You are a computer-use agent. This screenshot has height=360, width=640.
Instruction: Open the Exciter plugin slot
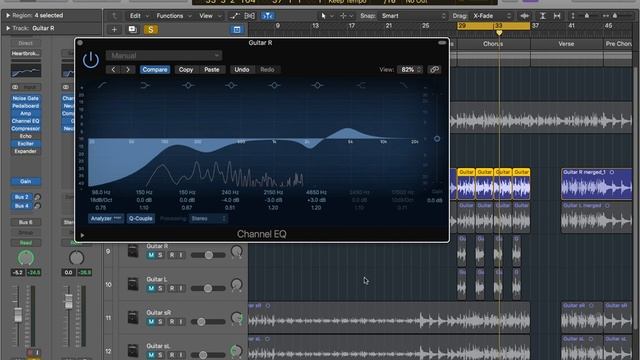[25, 144]
